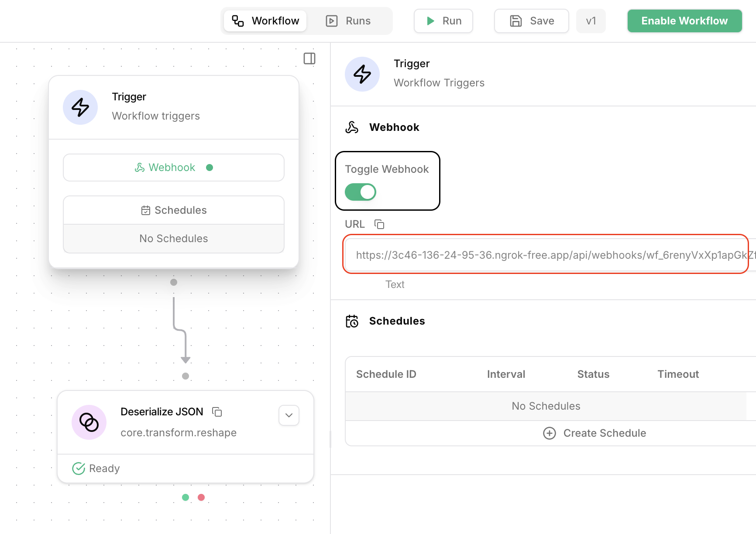Click the Deserialize JSON node icon
The image size is (756, 534).
click(x=89, y=422)
